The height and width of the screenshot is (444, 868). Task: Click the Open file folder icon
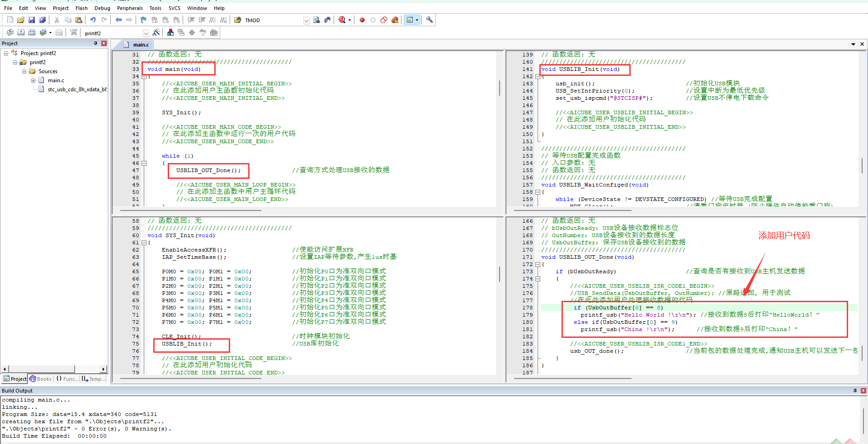pyautogui.click(x=21, y=20)
